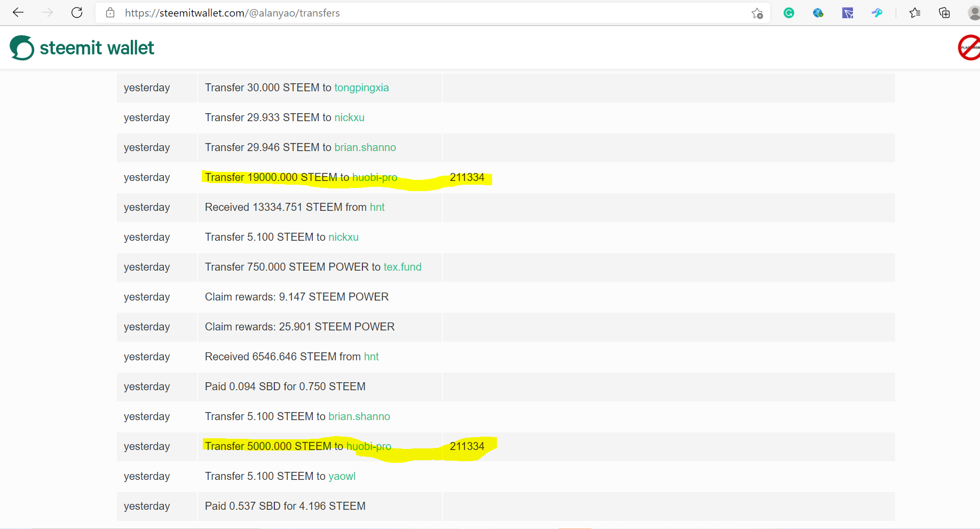980x529 pixels.
Task: Reload the page with the refresh icon
Action: [77, 13]
